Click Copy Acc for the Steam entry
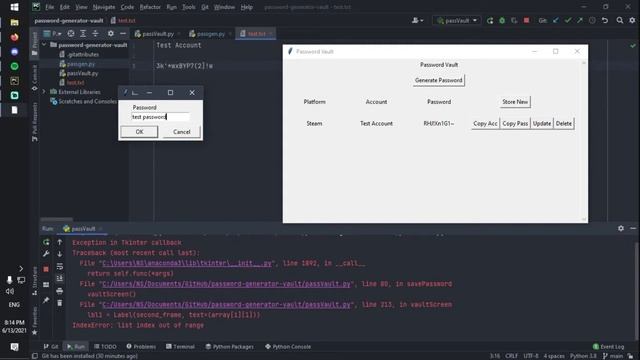This screenshot has width=640, height=360. click(x=485, y=123)
